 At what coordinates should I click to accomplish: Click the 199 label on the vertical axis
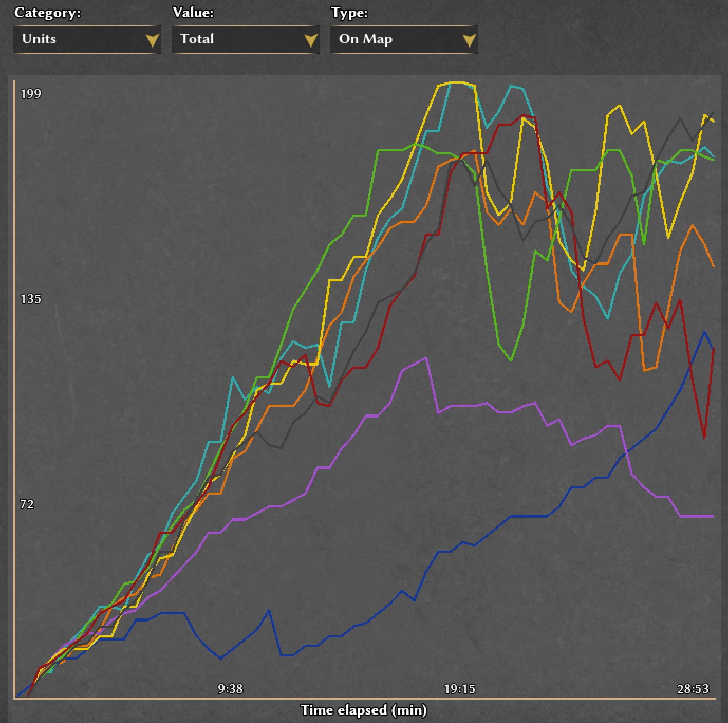(31, 94)
